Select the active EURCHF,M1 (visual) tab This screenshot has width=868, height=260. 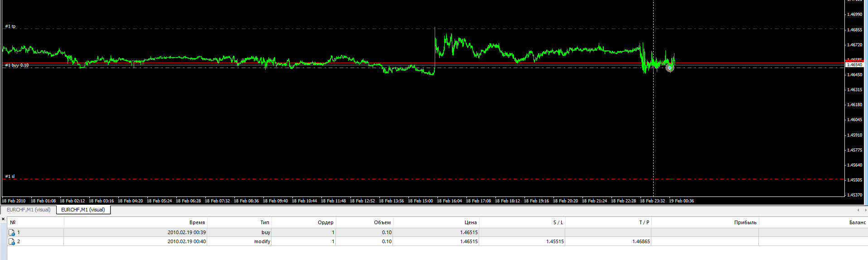click(x=83, y=210)
